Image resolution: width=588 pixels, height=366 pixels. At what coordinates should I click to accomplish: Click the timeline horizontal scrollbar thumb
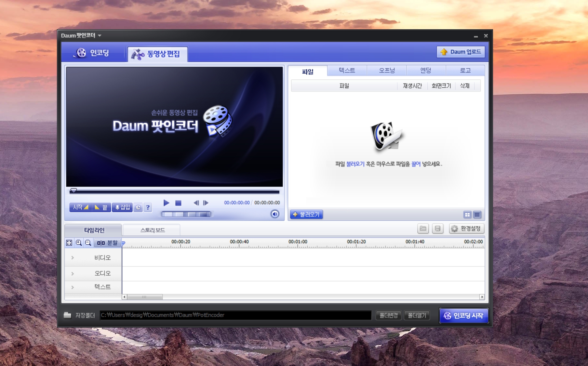145,297
